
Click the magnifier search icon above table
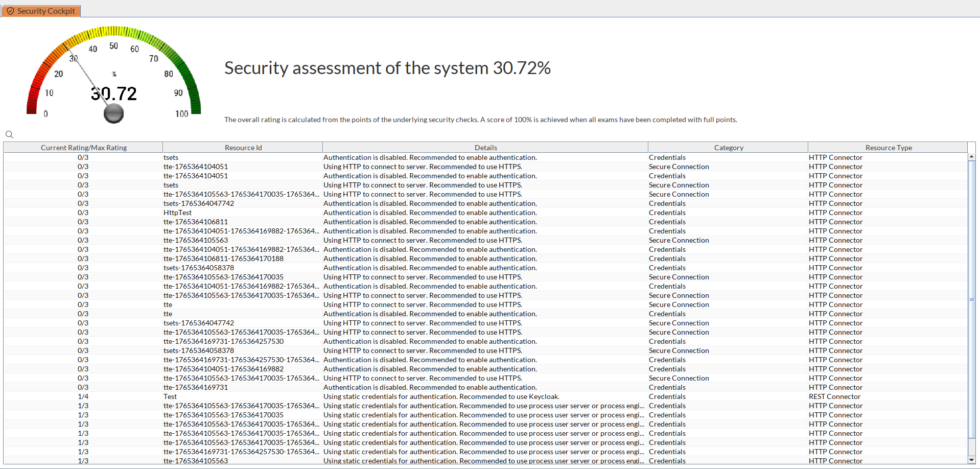coord(9,134)
